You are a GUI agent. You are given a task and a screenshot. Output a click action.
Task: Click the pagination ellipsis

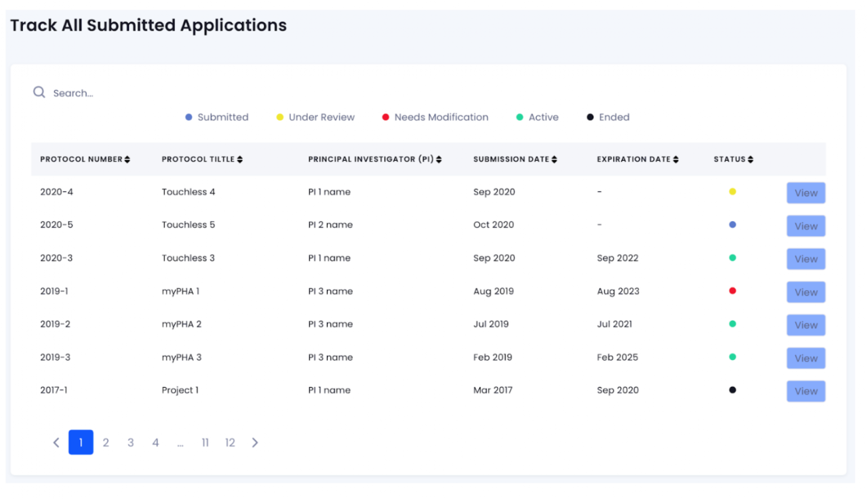[180, 445]
